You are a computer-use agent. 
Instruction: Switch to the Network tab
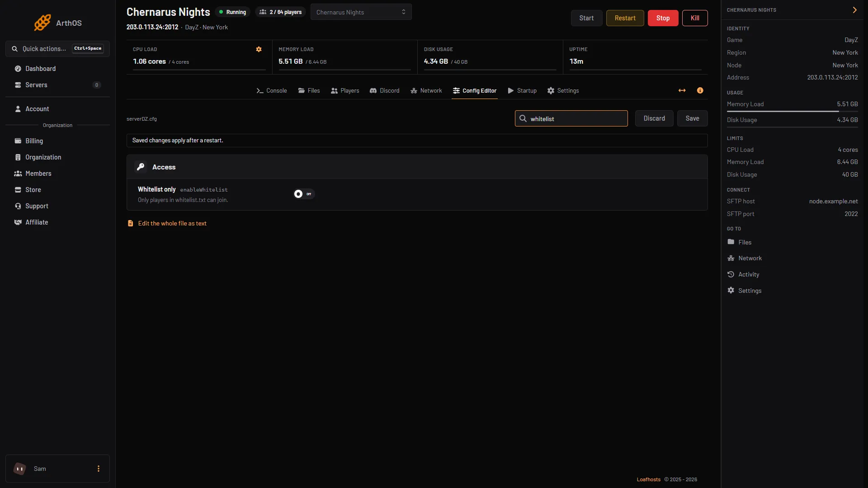426,91
